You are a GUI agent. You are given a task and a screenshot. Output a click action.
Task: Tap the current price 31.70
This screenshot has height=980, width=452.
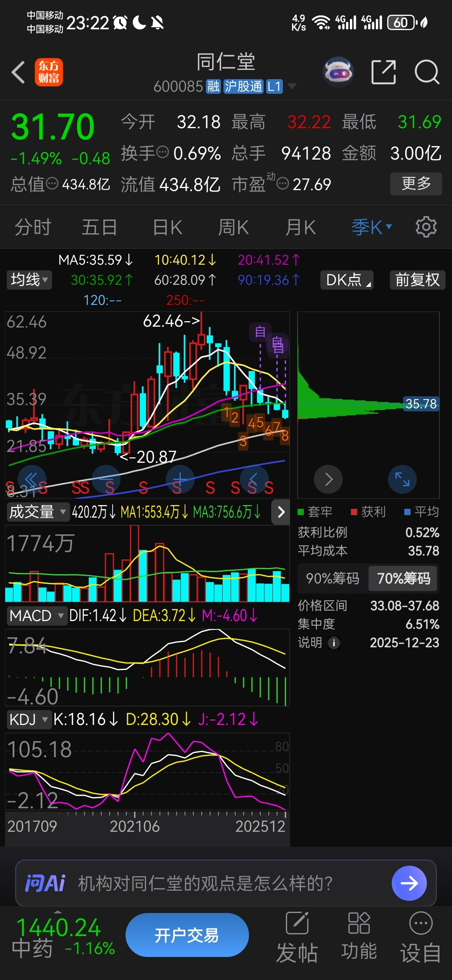53,126
